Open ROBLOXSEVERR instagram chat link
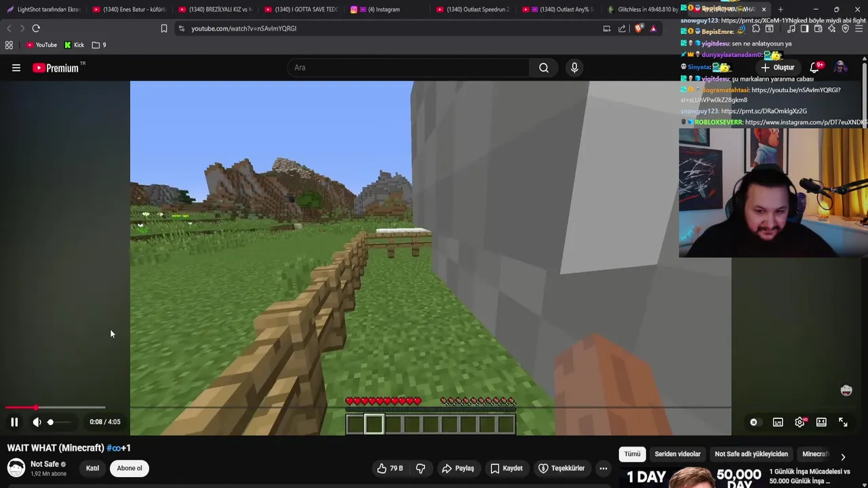868x488 pixels. pyautogui.click(x=805, y=123)
